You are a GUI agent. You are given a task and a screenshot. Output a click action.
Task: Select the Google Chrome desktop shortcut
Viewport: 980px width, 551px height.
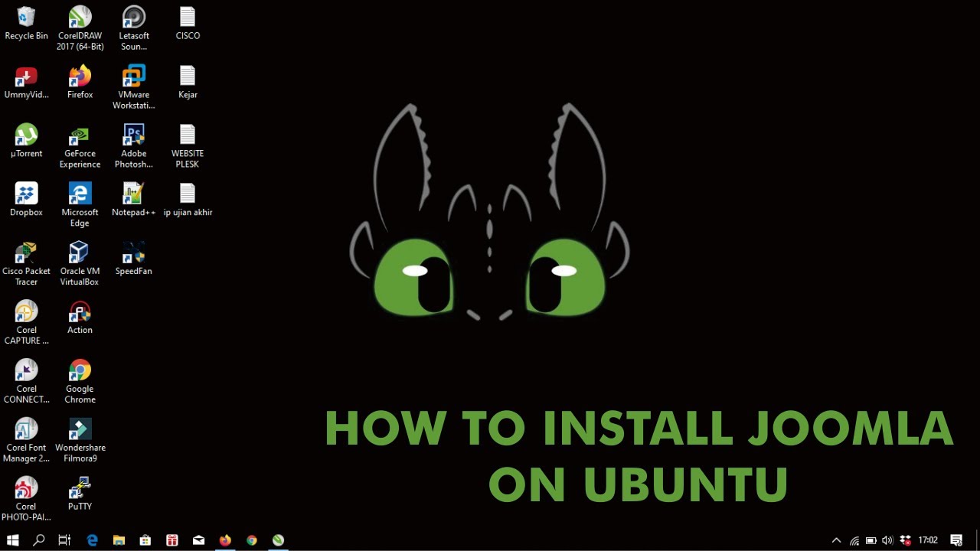[x=80, y=382]
